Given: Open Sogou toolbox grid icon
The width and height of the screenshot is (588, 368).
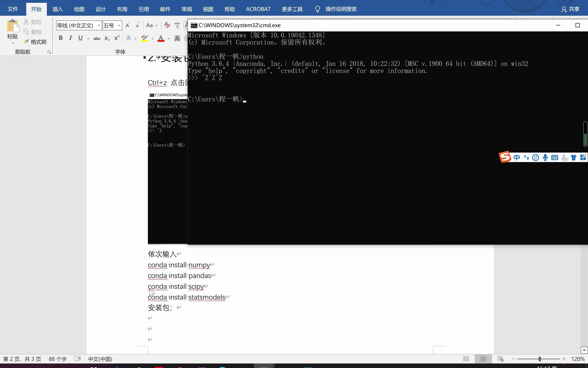Looking at the screenshot, I should pos(583,158).
